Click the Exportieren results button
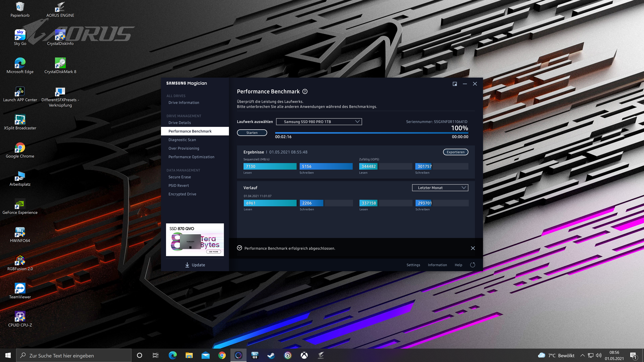This screenshot has height=362, width=644. tap(455, 152)
